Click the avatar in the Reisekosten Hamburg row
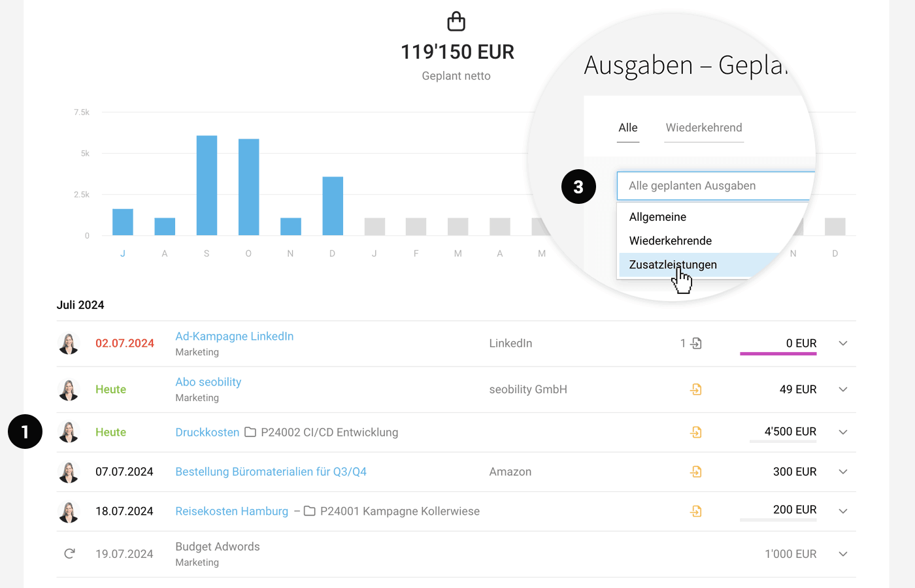The height and width of the screenshot is (588, 915). [69, 511]
